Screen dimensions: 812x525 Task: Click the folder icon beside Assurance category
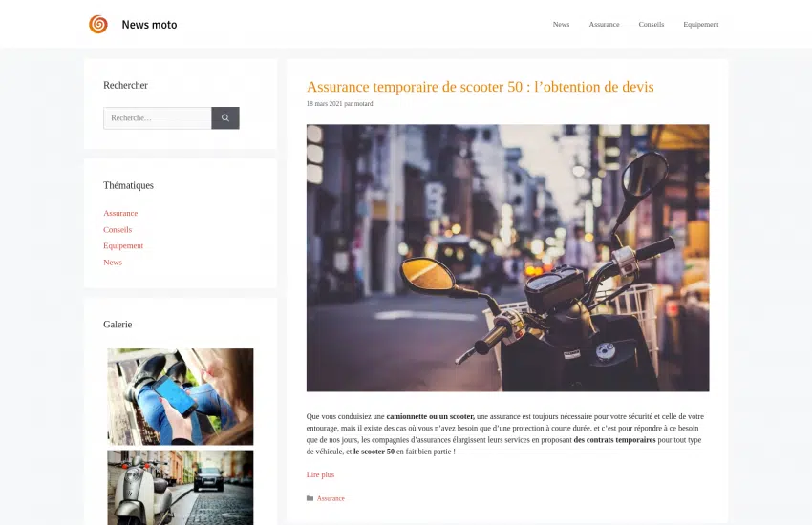(x=310, y=498)
